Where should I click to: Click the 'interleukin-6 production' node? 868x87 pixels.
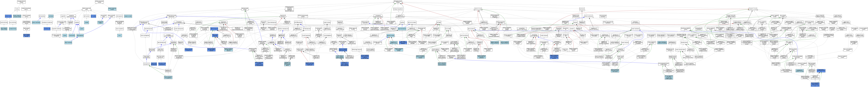(480, 42)
